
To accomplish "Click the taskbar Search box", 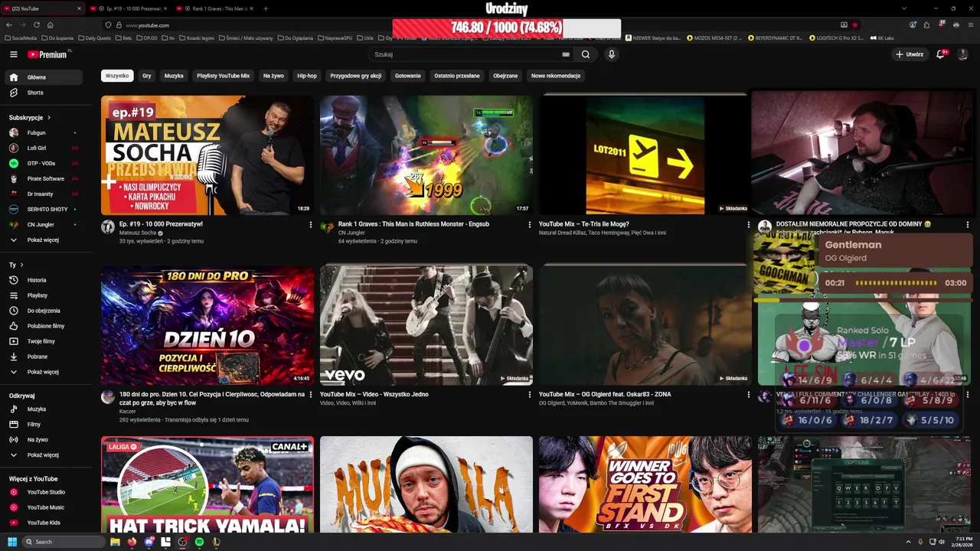I will [x=64, y=542].
